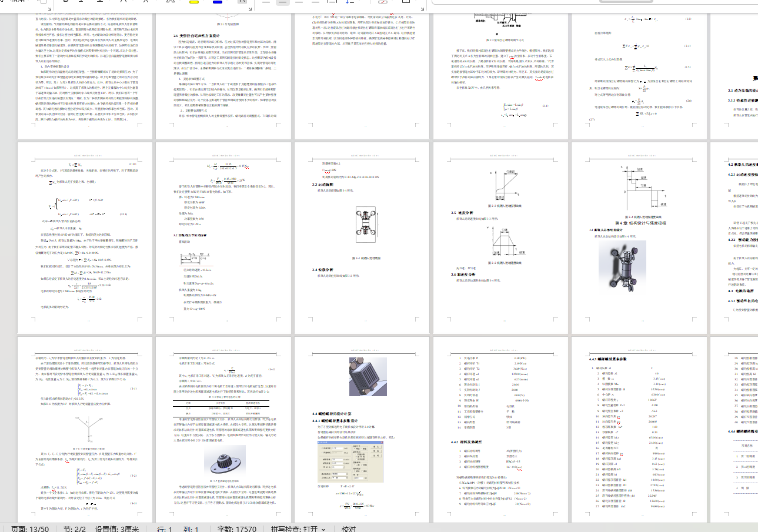Click the chapter title 第4章 结构设计与强度校核
Image resolution: width=758 pixels, height=532 pixels.
(x=642, y=223)
